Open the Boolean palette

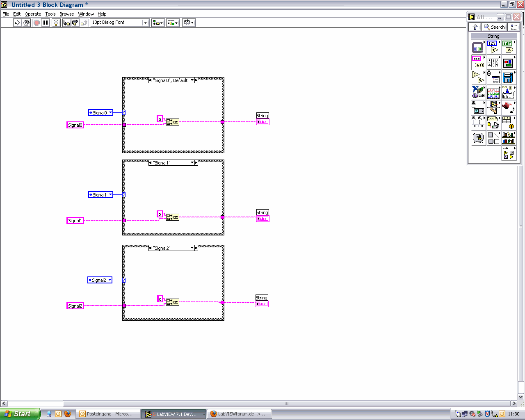[508, 47]
